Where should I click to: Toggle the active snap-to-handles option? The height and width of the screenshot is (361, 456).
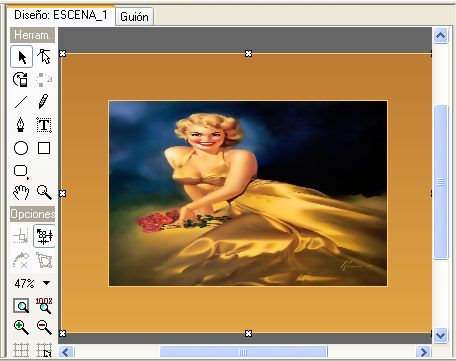point(44,236)
